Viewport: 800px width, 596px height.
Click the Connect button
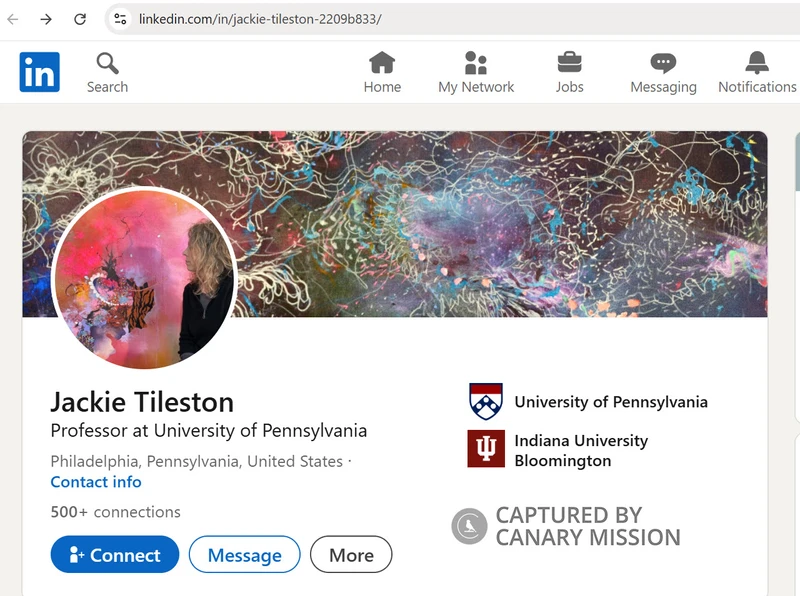tap(115, 554)
